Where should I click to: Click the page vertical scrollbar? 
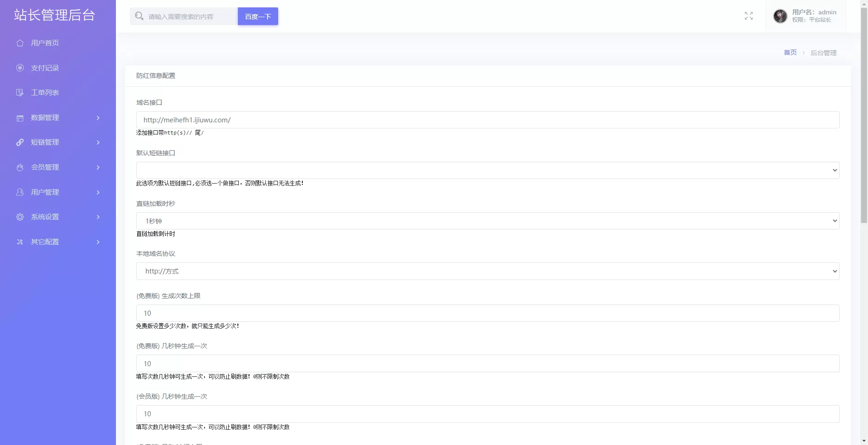[x=864, y=116]
